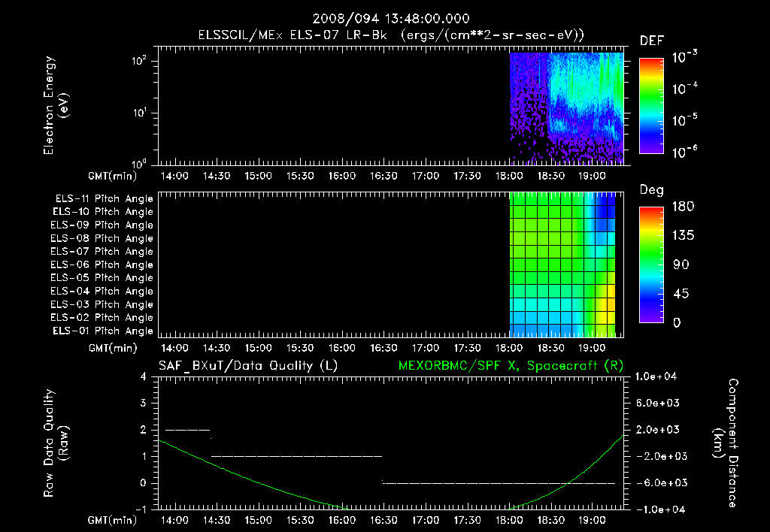This screenshot has width=770, height=532.
Task: Select the 'ELS-05 Pitch Angle' row label
Action: tap(102, 278)
